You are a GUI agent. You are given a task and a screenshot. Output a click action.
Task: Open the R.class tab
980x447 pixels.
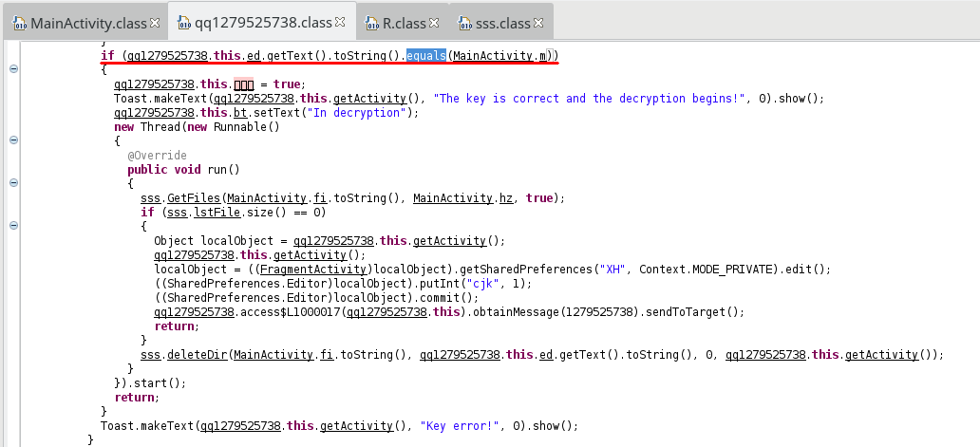pyautogui.click(x=404, y=23)
